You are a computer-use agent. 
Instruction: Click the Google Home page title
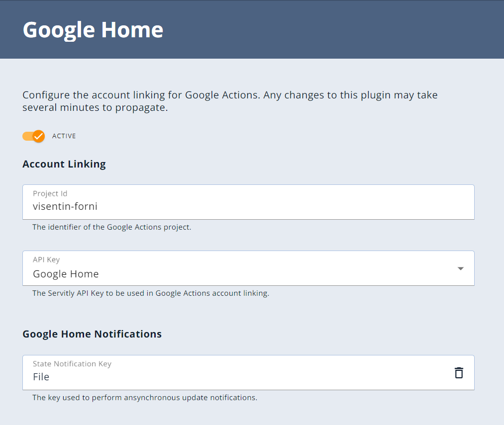pyautogui.click(x=93, y=30)
